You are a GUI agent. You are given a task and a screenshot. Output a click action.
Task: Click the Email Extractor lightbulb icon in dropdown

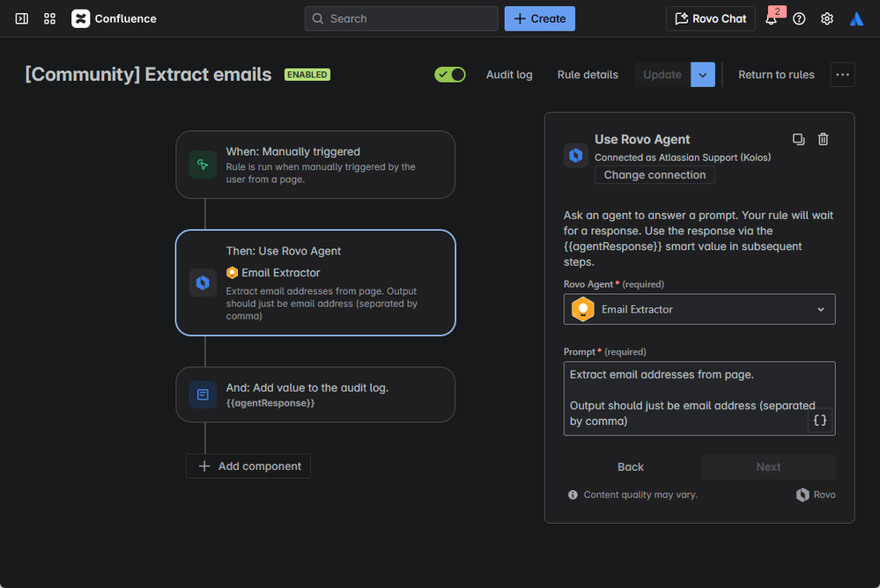pyautogui.click(x=582, y=309)
